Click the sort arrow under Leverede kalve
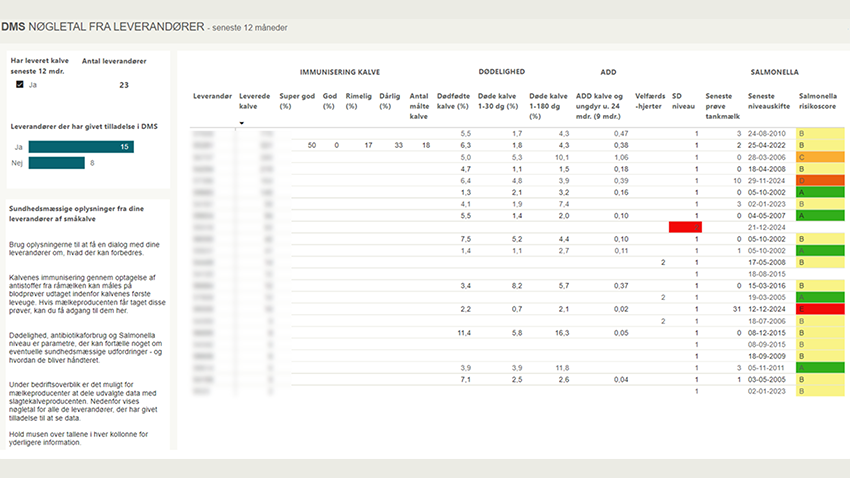 click(241, 123)
